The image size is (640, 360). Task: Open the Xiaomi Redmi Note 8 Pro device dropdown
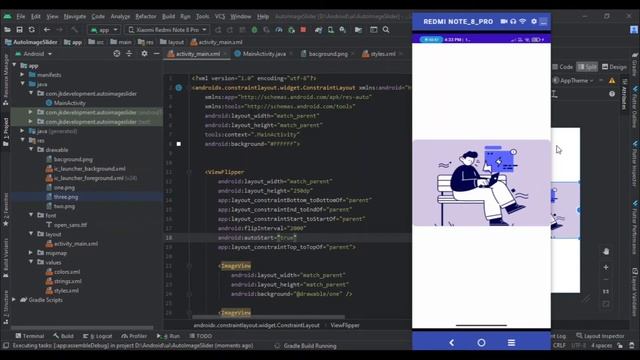(x=168, y=30)
